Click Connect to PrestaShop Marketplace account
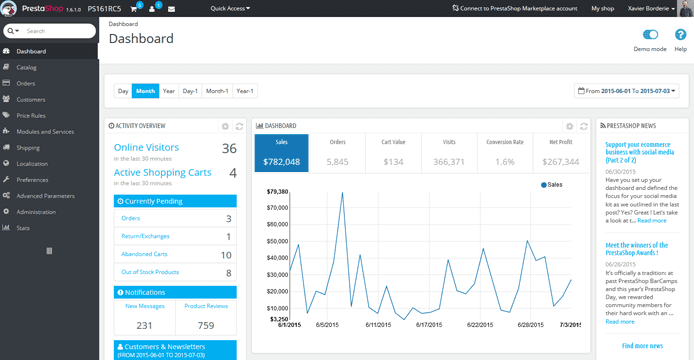 [515, 8]
